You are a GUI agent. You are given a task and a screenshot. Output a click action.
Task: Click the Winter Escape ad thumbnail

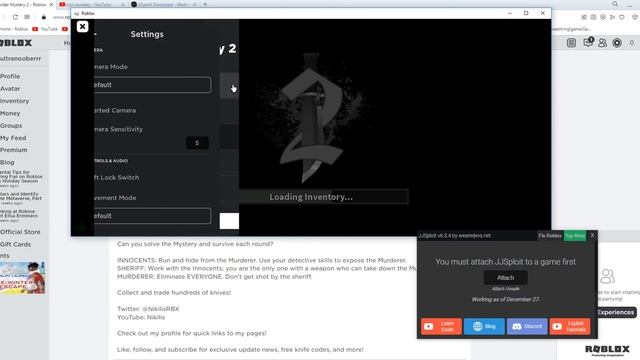[22, 278]
